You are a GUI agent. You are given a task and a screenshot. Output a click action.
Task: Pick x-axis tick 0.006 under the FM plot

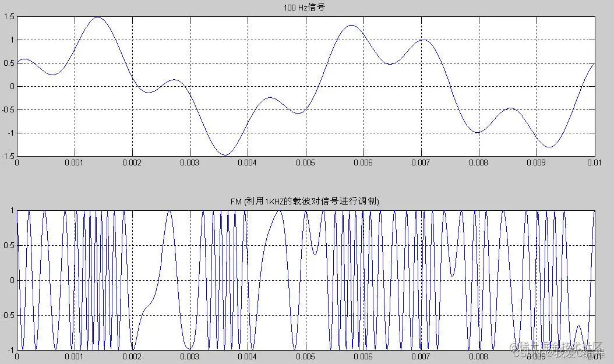pos(363,356)
